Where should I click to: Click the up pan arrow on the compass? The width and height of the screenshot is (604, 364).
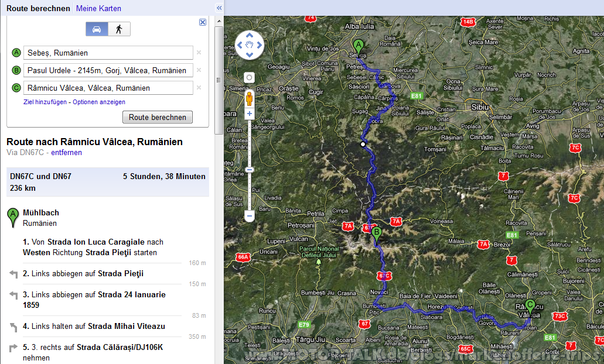[x=249, y=35]
